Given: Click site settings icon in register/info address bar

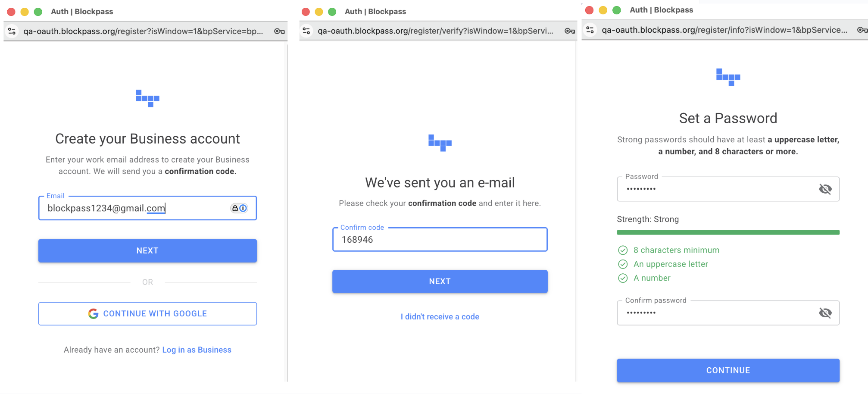Looking at the screenshot, I should [x=590, y=30].
